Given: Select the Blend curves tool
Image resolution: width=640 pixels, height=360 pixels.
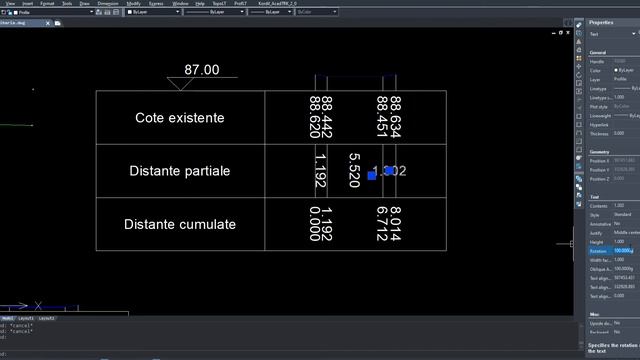Looking at the screenshot, I should point(579,158).
